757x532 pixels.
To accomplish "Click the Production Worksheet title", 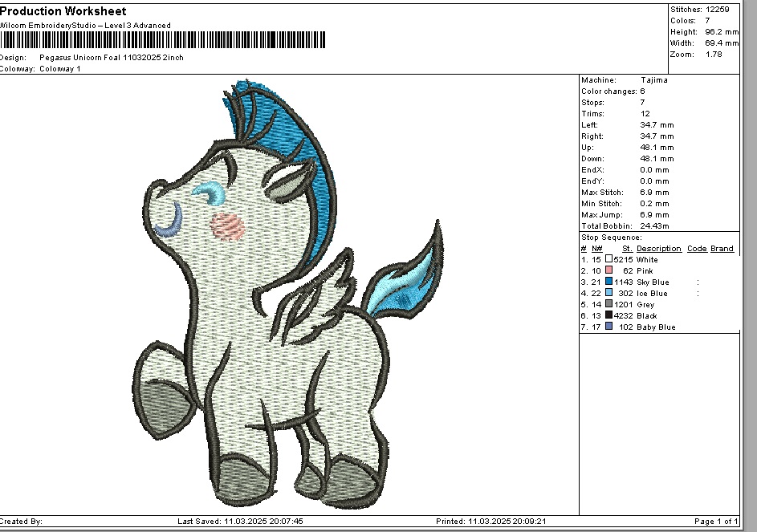I will point(63,10).
